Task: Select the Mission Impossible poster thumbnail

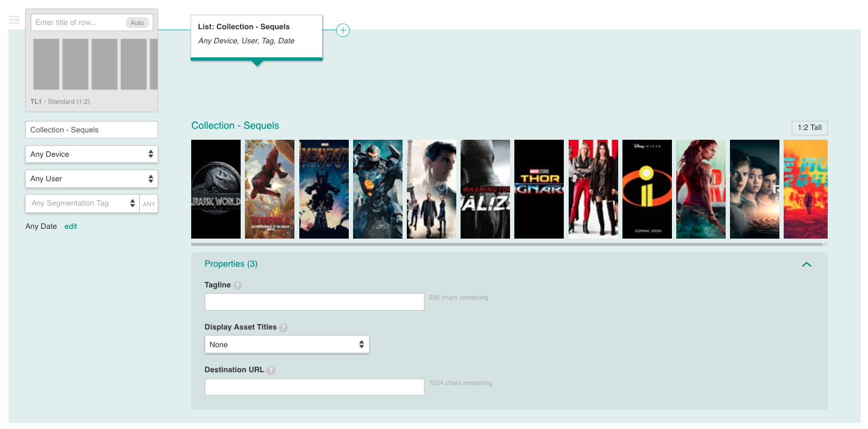Action: 431,189
